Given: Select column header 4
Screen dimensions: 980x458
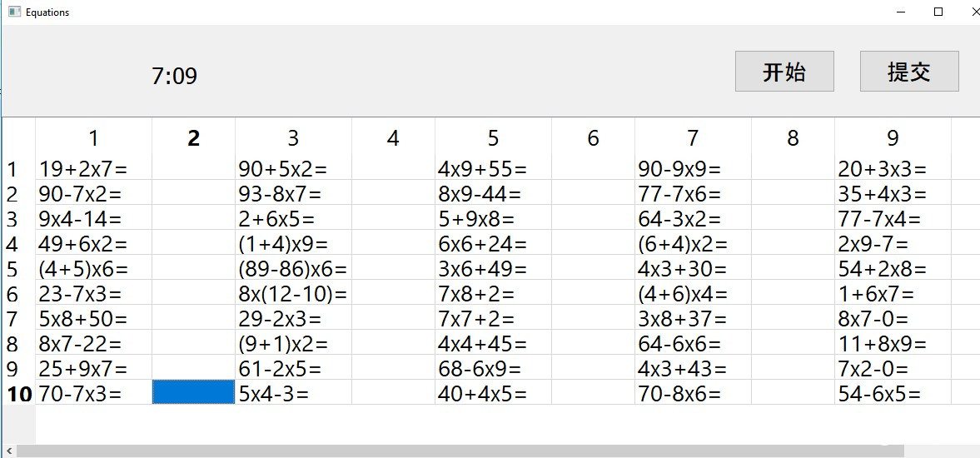Looking at the screenshot, I should 393,138.
